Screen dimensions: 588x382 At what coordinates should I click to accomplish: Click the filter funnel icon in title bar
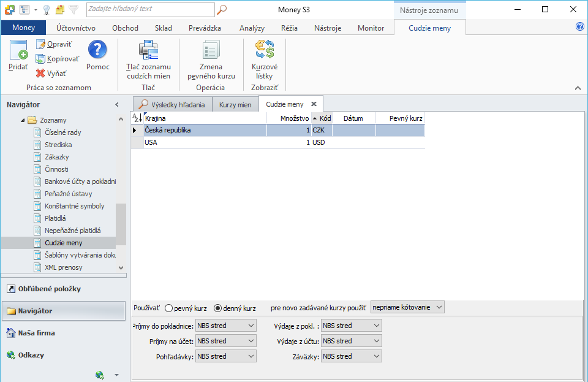[x=73, y=9]
